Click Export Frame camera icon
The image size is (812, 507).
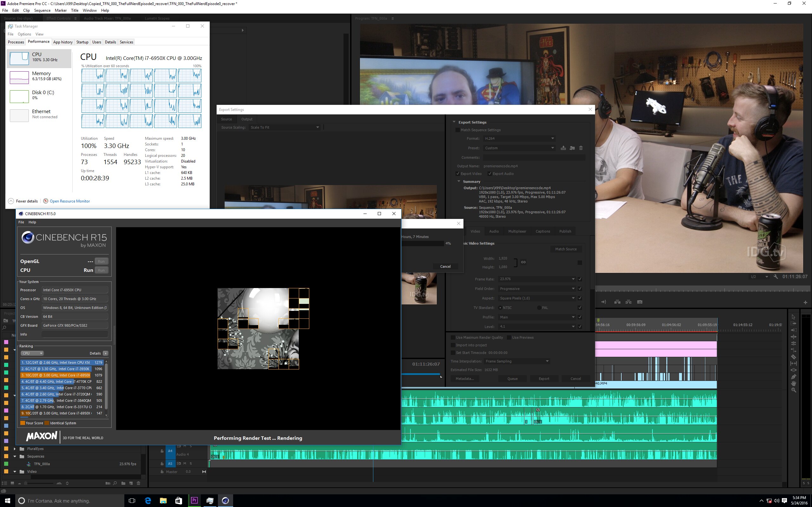639,302
